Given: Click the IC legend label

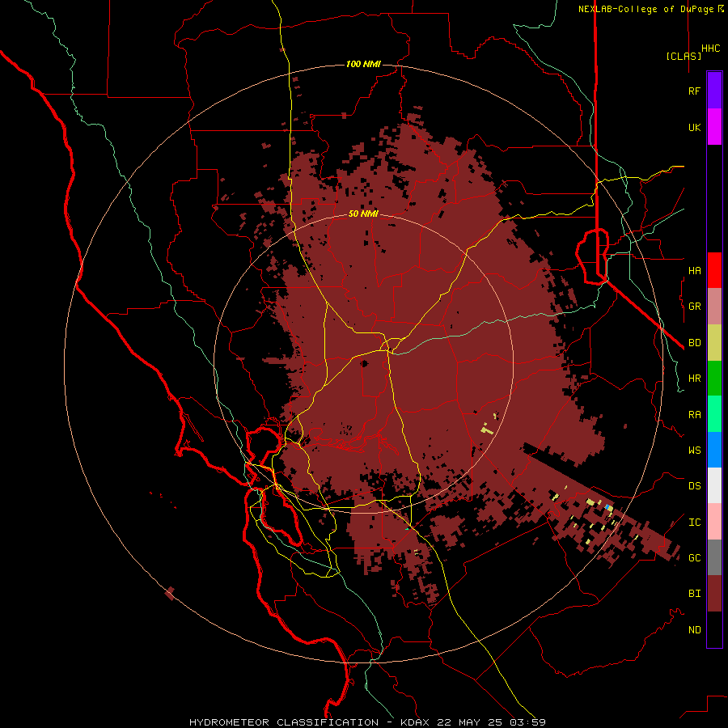Looking at the screenshot, I should click(x=694, y=523).
